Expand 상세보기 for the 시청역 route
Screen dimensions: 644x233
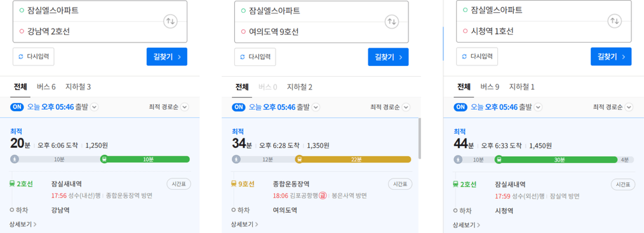click(467, 225)
